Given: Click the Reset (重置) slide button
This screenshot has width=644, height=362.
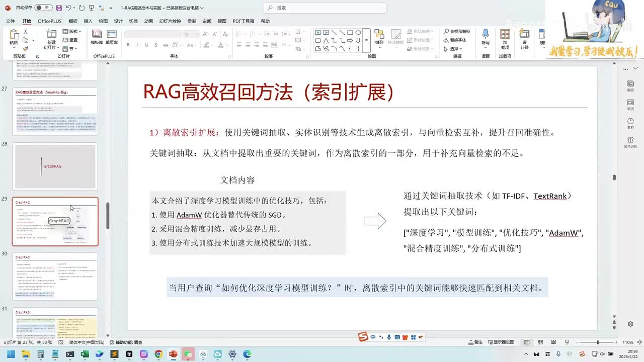Looking at the screenshot, I should tap(70, 40).
